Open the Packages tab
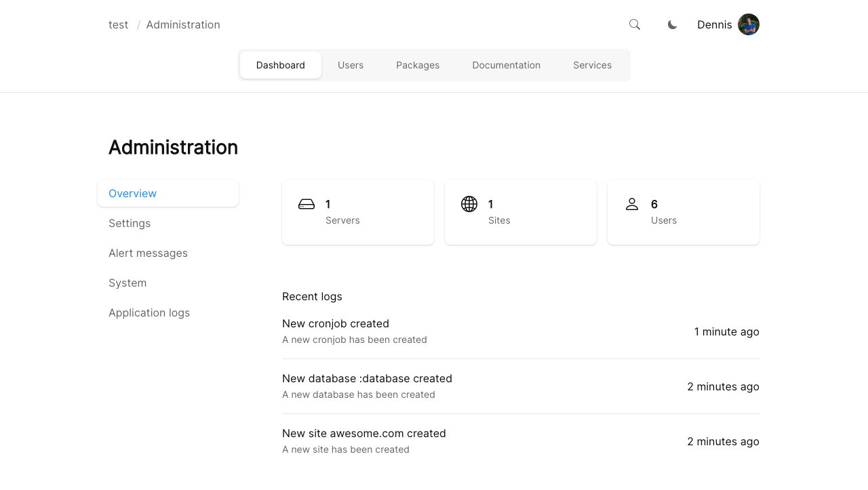Viewport: 868px width, 490px height. 418,65
